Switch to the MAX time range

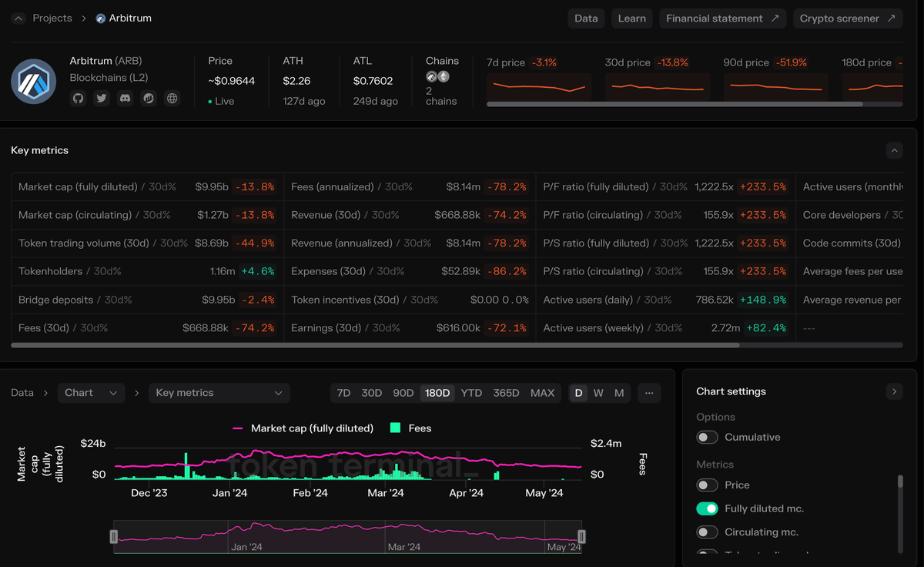543,392
